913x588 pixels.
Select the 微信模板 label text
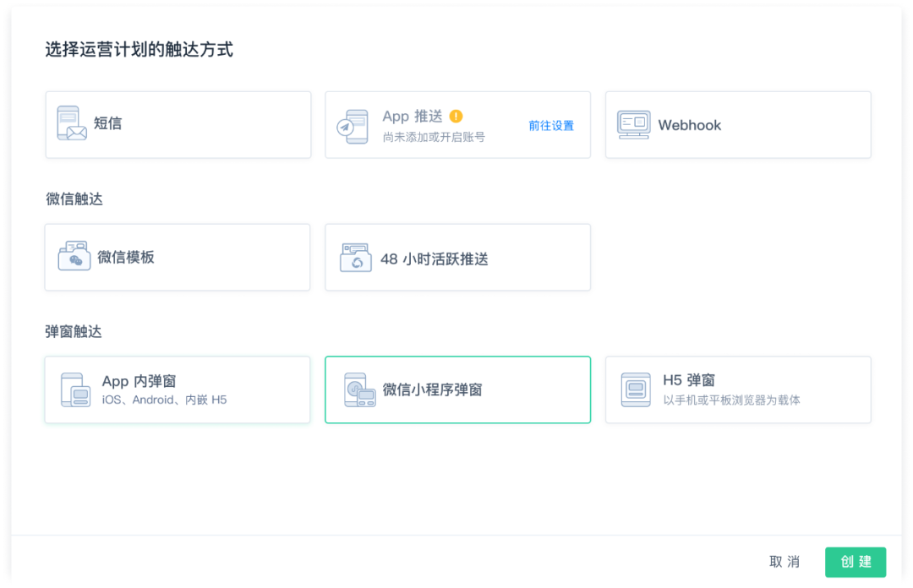pyautogui.click(x=126, y=257)
